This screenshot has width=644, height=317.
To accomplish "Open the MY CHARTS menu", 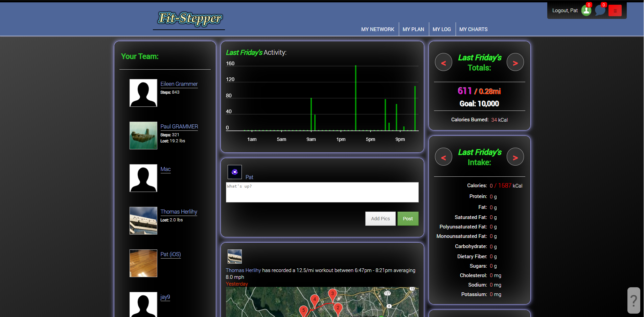I will tap(473, 29).
